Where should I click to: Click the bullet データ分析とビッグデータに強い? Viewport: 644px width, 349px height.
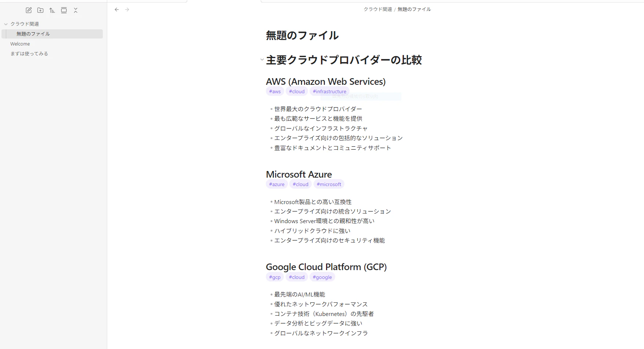(x=318, y=323)
